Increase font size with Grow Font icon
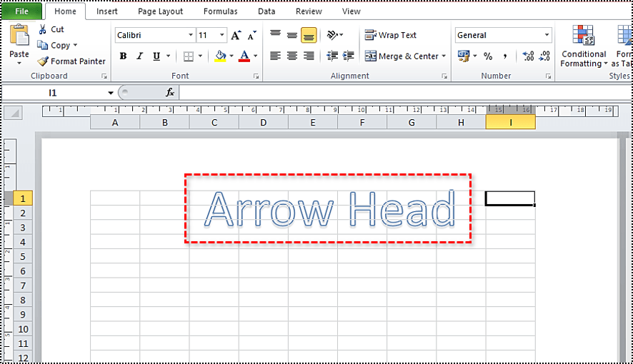 [236, 35]
